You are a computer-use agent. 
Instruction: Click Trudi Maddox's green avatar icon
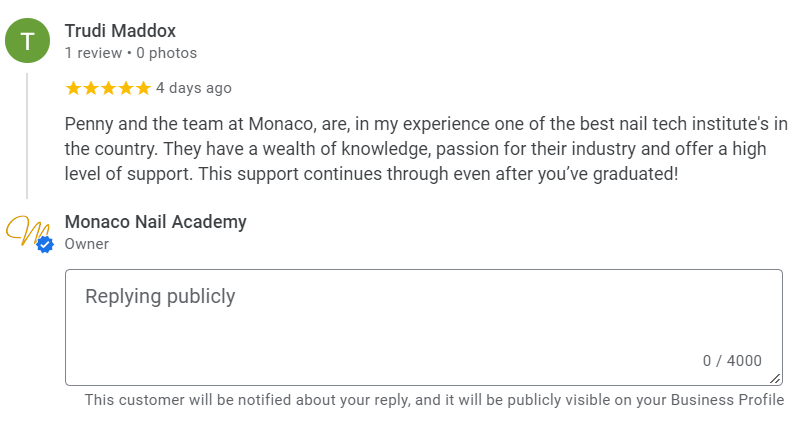coord(27,41)
